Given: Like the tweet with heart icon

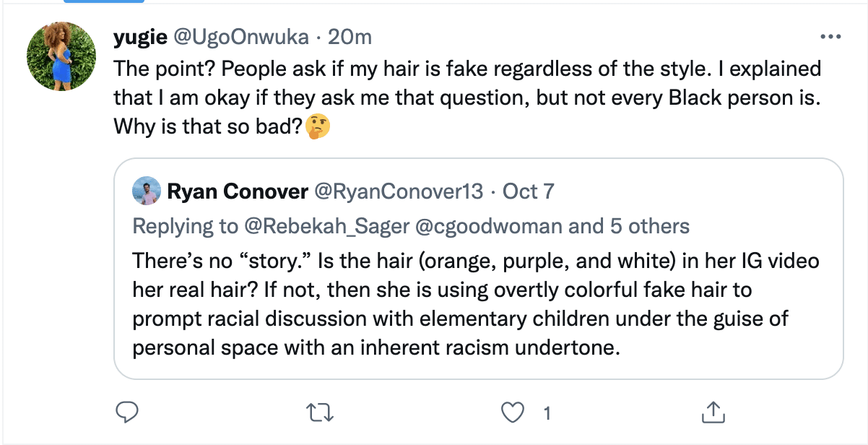Looking at the screenshot, I should [512, 412].
